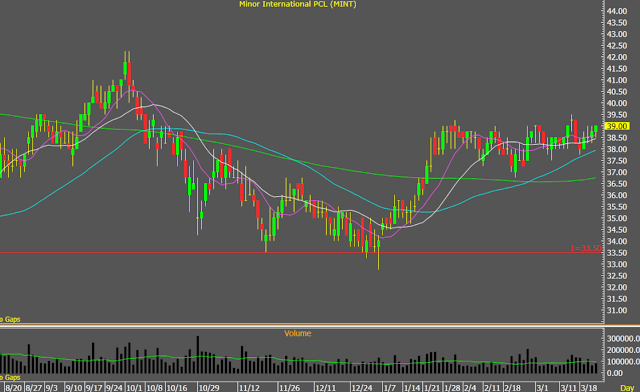
Task: Click the 42.50 price axis label
Action: click(617, 46)
